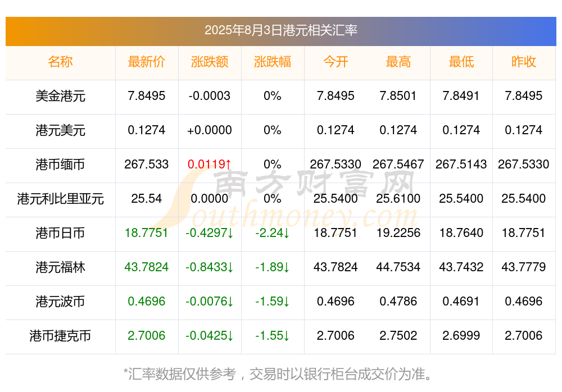Click the 港币缅币 currency pair
562x392 pixels.
[x=60, y=165]
